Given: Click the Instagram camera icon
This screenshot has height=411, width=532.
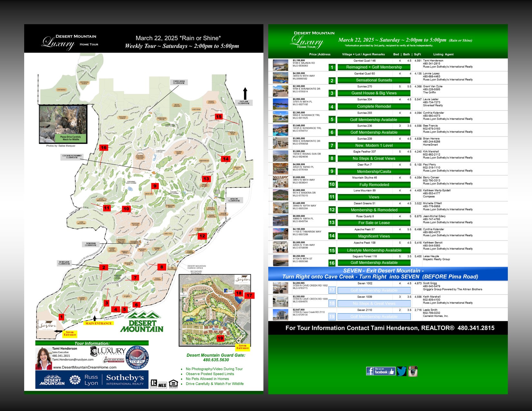Looking at the screenshot, I should [x=413, y=371].
